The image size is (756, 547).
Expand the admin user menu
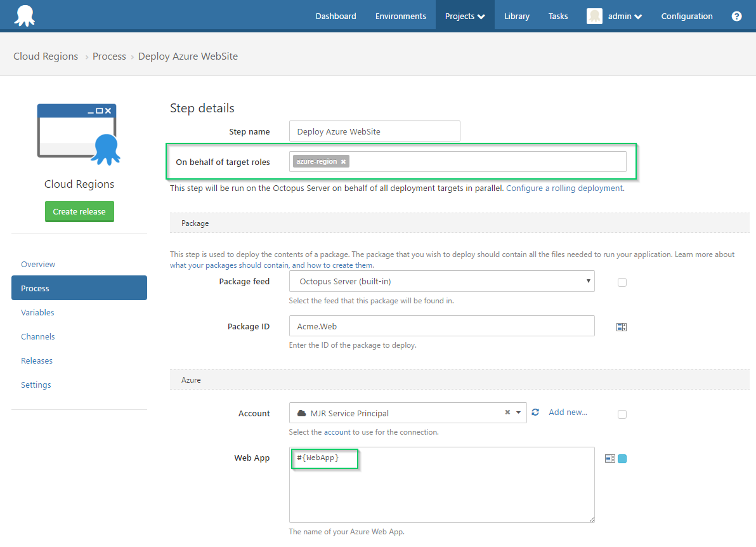click(x=637, y=16)
